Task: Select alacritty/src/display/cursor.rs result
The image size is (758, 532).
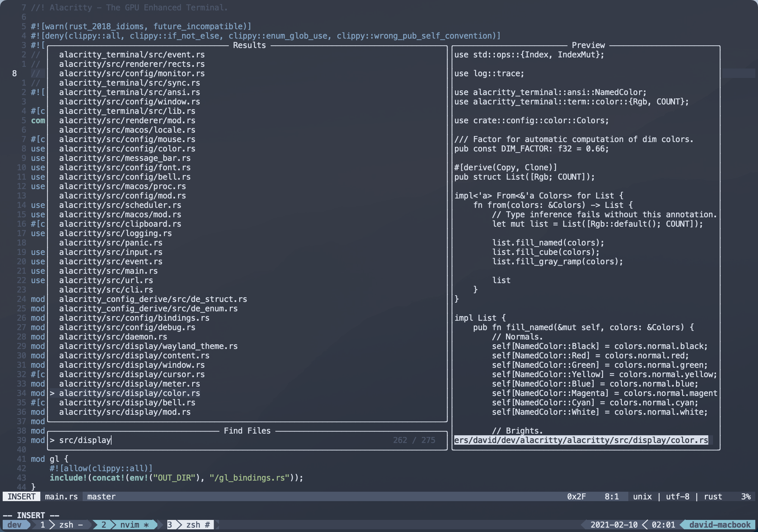Action: 132,374
